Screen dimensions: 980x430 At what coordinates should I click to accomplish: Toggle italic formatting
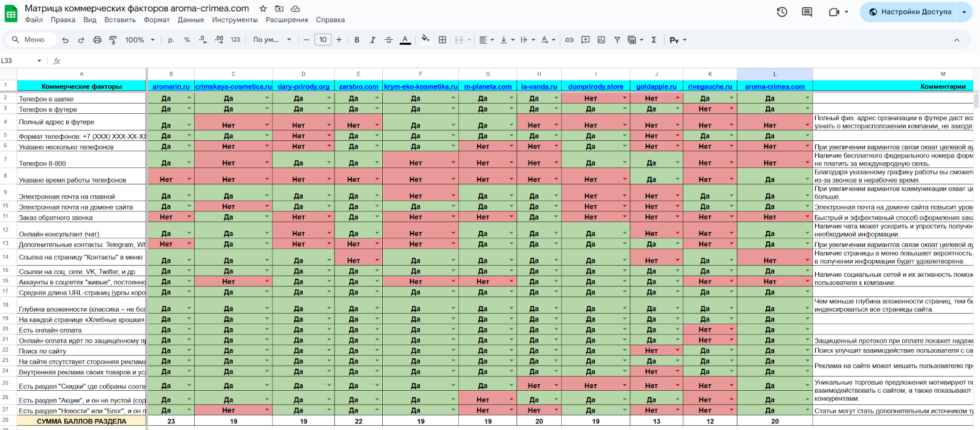pos(372,40)
